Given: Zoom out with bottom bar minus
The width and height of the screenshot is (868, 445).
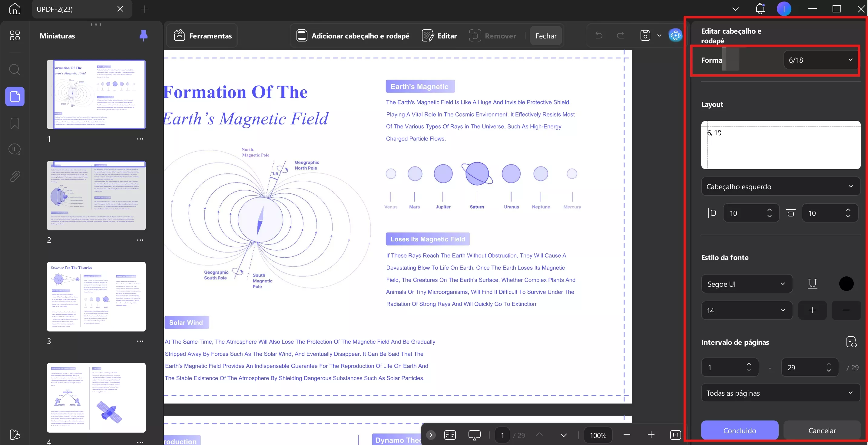Looking at the screenshot, I should click(627, 435).
